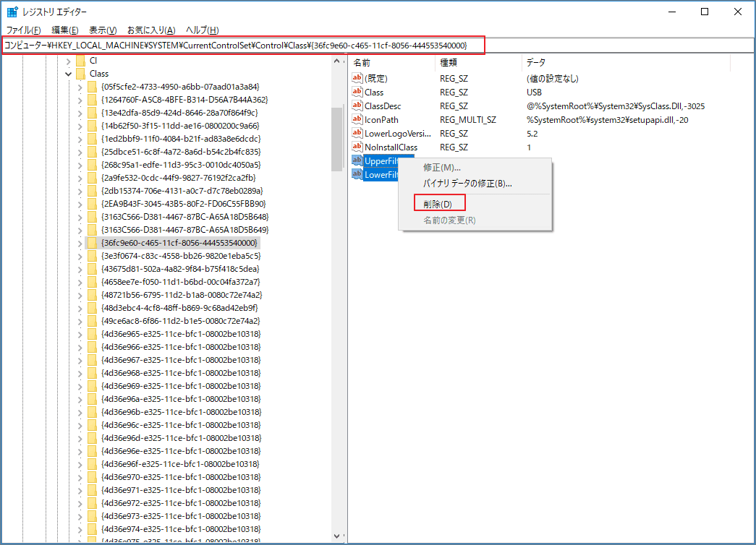Click the Class value string icon
Viewport: 756px width, 545px height.
coord(357,92)
